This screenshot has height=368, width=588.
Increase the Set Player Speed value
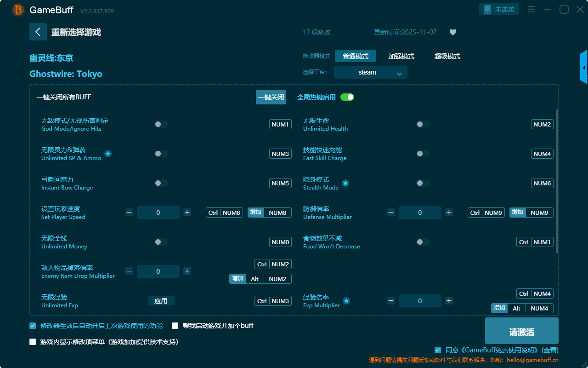187,213
